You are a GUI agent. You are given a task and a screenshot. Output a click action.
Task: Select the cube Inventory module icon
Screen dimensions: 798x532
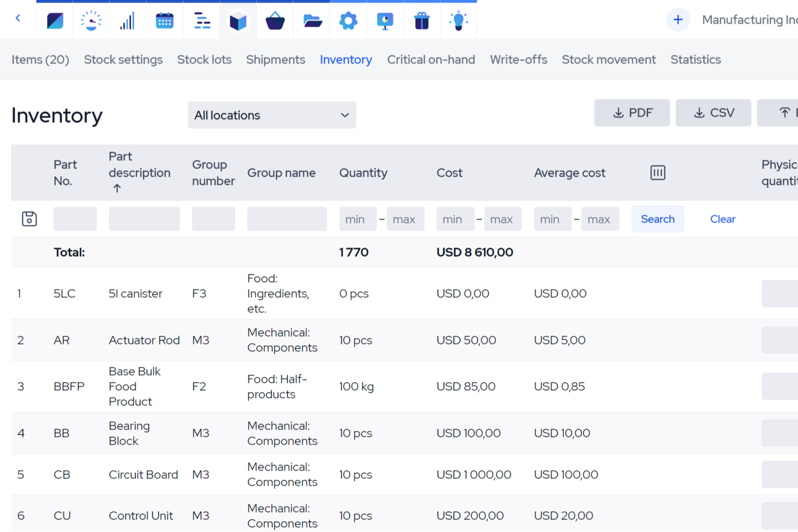pos(238,20)
